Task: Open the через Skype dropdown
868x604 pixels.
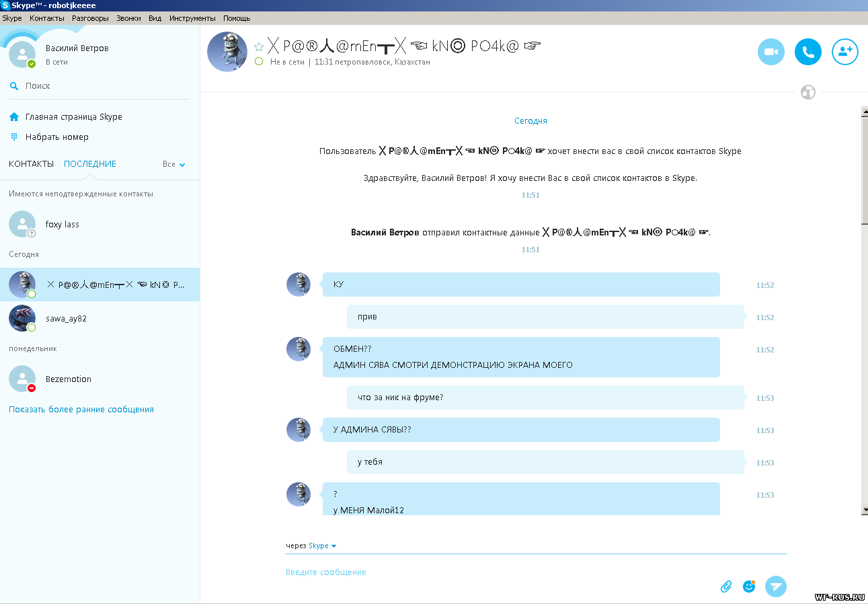Action: coord(322,545)
